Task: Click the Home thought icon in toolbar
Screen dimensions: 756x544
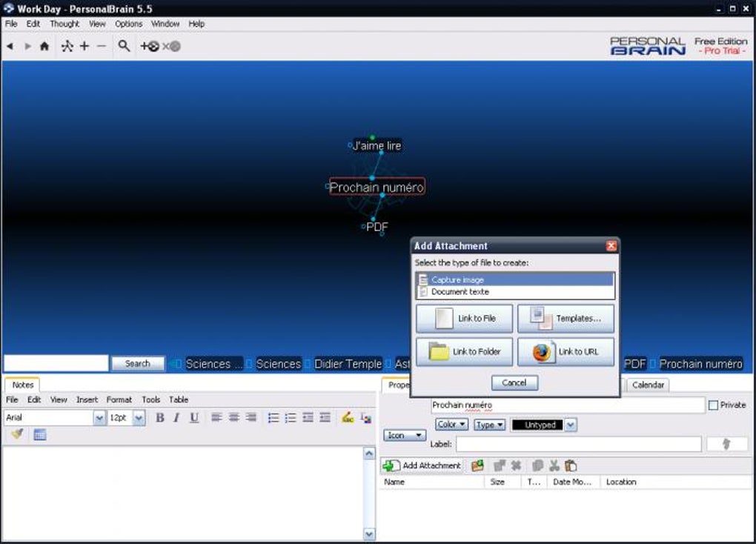Action: [44, 46]
